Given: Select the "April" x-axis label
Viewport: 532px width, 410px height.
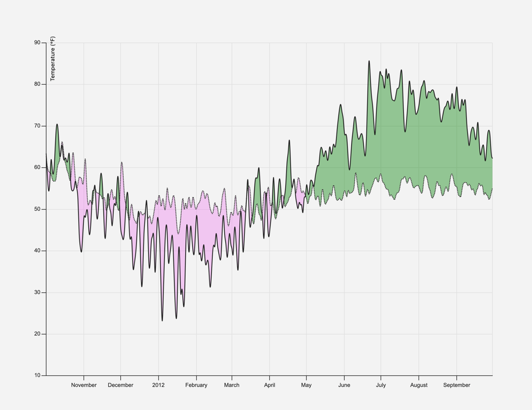Looking at the screenshot, I should point(270,385).
